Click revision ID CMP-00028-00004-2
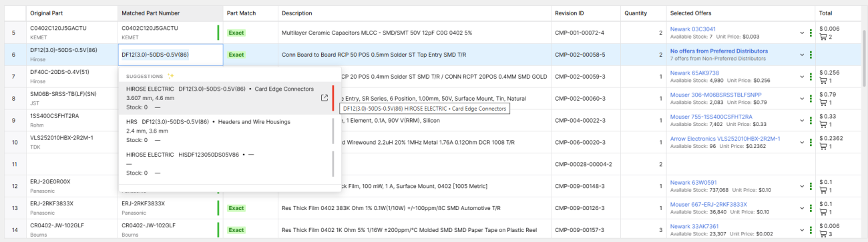Image resolution: width=868 pixels, height=242 pixels. 583,163
